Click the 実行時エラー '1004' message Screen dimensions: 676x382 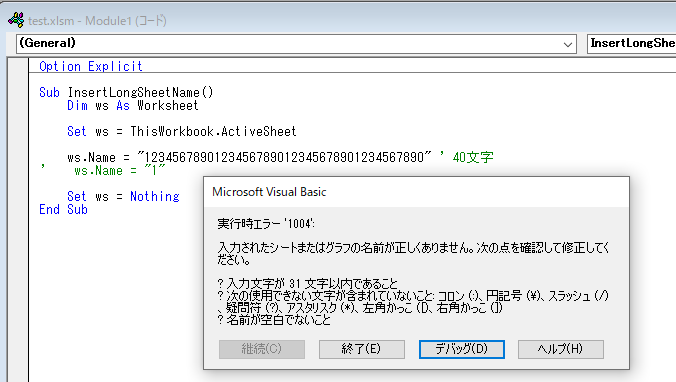pyautogui.click(x=266, y=224)
